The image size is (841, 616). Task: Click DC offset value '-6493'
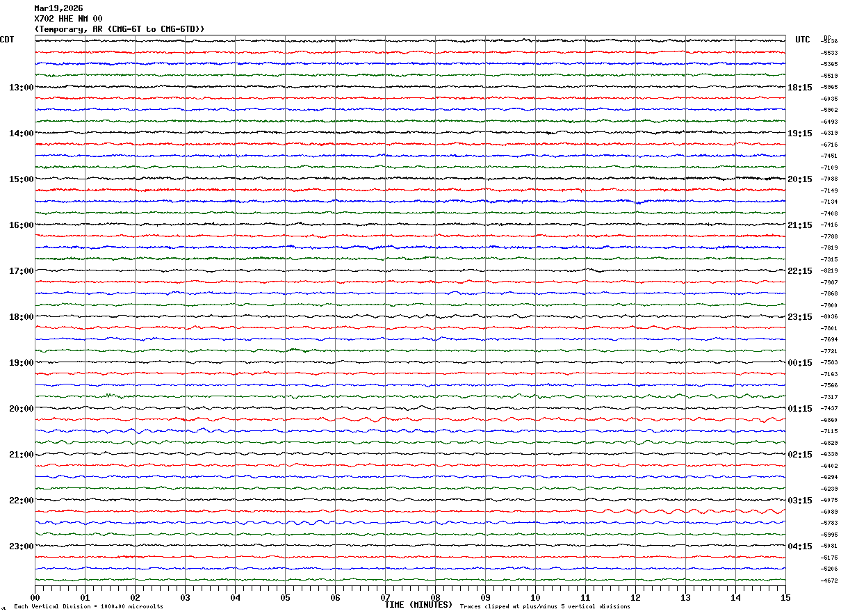[x=830, y=122]
